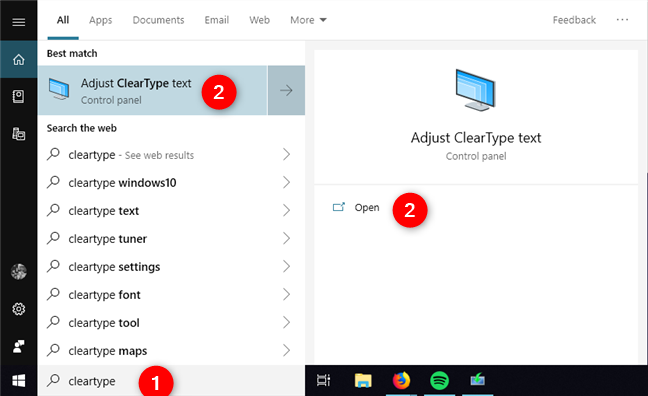This screenshot has width=648, height=396.
Task: Click the Open icon in the preview pane
Action: point(339,207)
